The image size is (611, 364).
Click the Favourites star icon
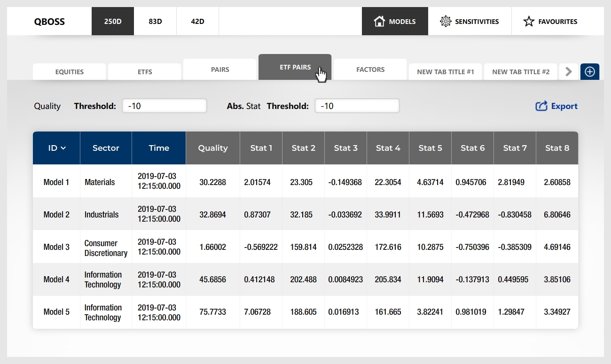tap(529, 21)
